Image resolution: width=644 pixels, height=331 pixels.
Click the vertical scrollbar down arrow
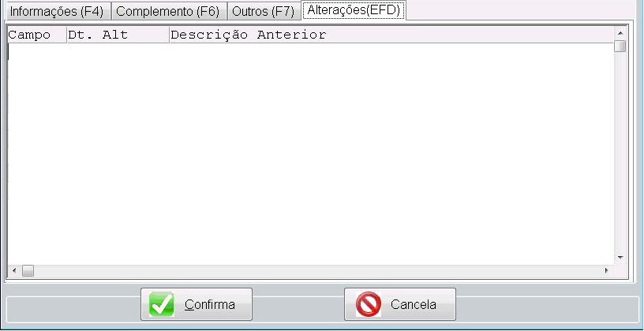click(620, 258)
